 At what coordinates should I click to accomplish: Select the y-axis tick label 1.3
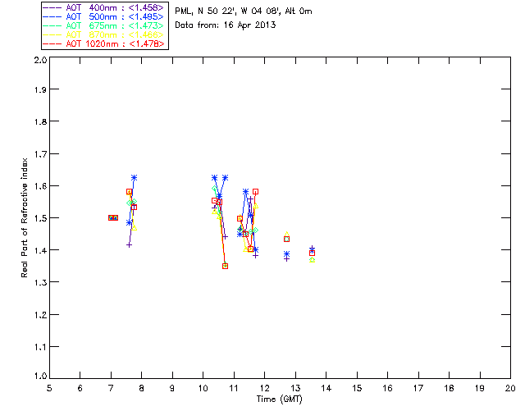[x=40, y=282]
